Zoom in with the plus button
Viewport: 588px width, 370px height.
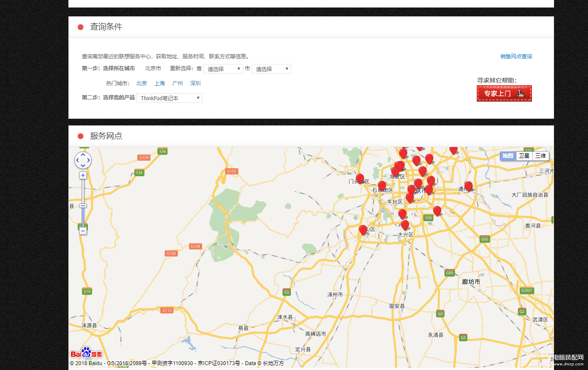[83, 175]
